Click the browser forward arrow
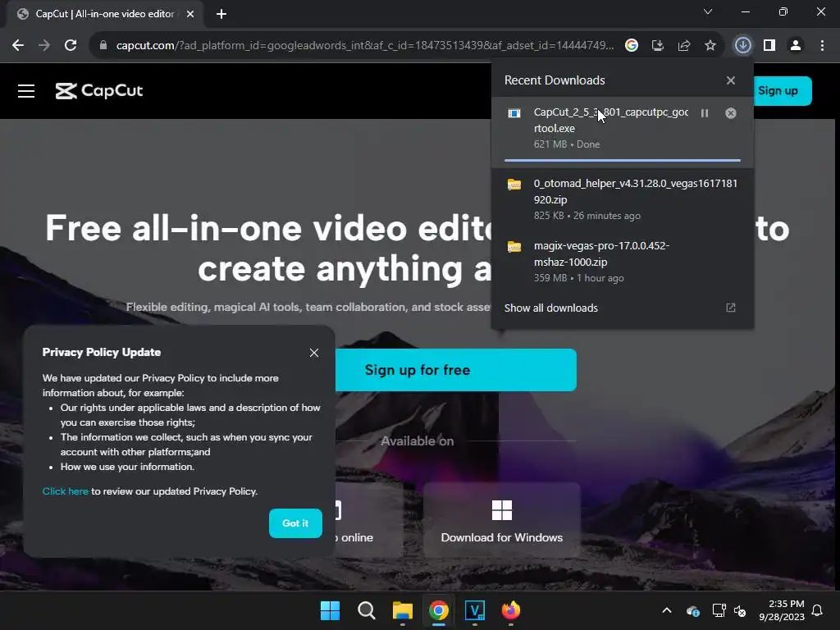The image size is (840, 630). click(x=44, y=46)
